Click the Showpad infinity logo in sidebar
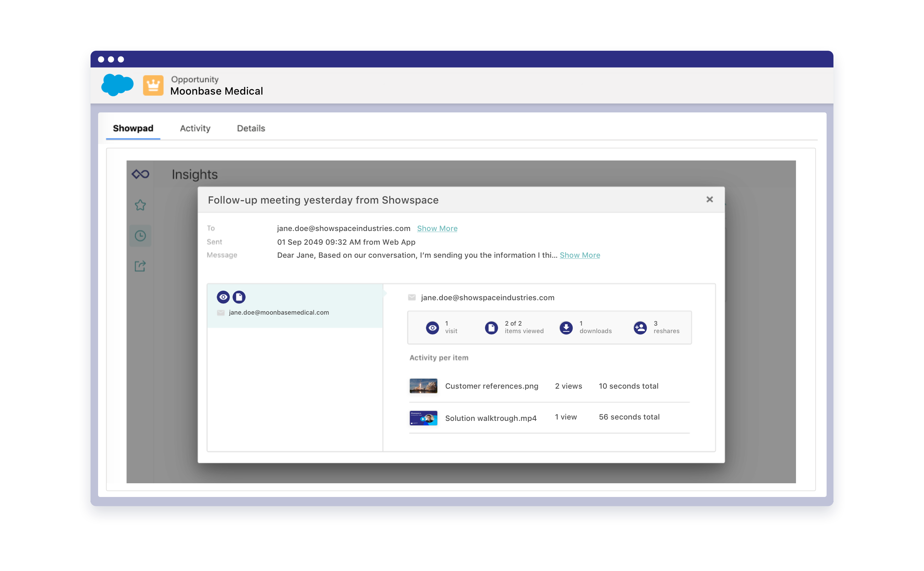Viewport: 924px width, 571px height. 140,174
